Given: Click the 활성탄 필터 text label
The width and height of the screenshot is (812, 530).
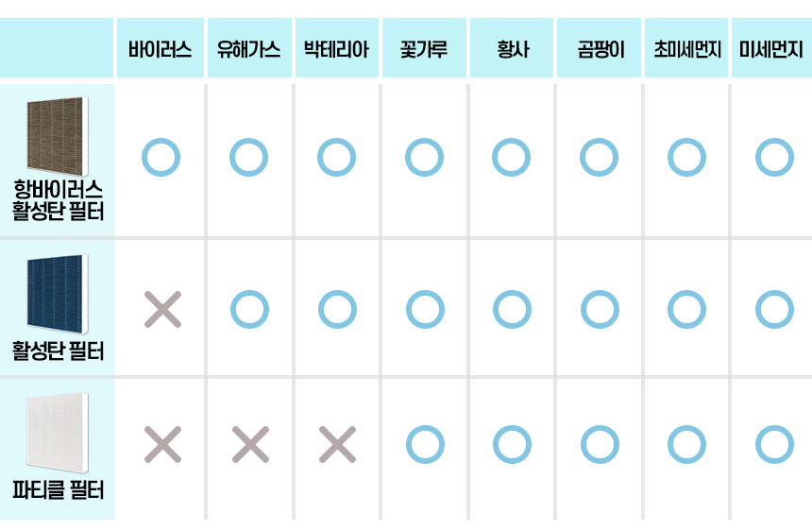Looking at the screenshot, I should coord(59,351).
